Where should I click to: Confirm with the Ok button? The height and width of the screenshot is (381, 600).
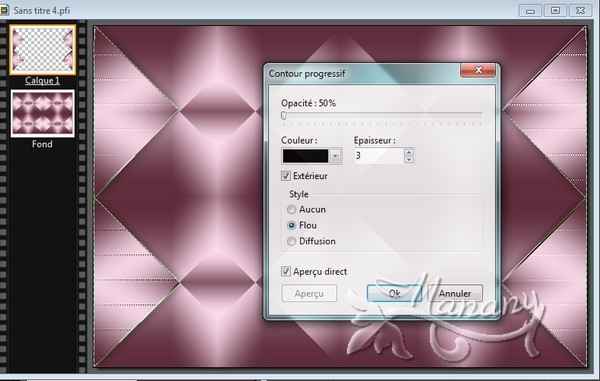[395, 293]
